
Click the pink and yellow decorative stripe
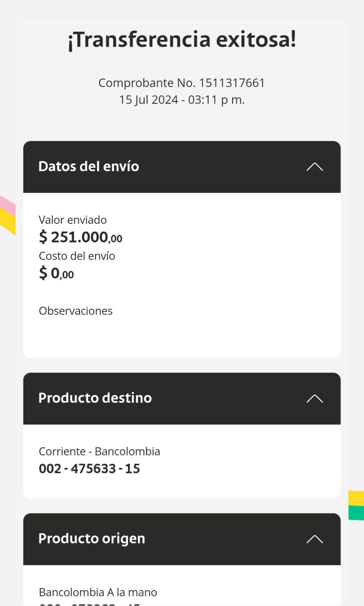7,214
